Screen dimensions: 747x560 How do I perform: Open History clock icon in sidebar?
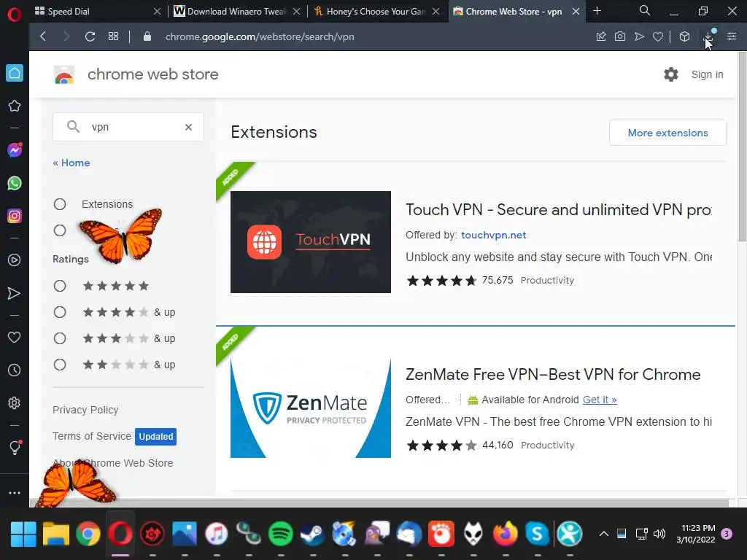click(x=15, y=370)
